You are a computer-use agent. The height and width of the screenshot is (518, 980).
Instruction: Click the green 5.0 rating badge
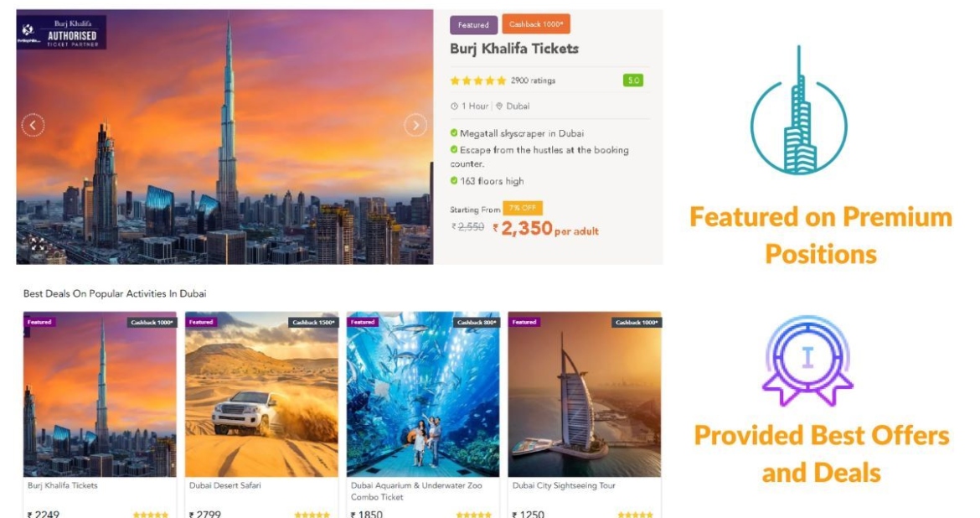click(x=632, y=80)
